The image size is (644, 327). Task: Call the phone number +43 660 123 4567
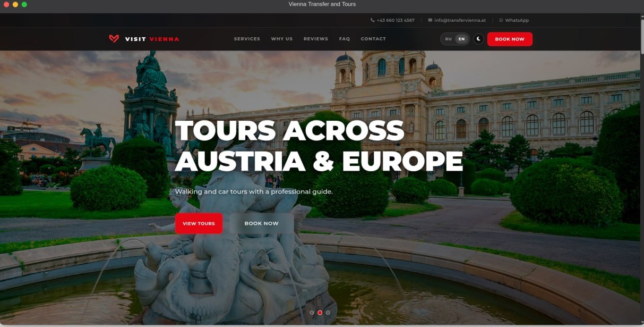(x=392, y=20)
